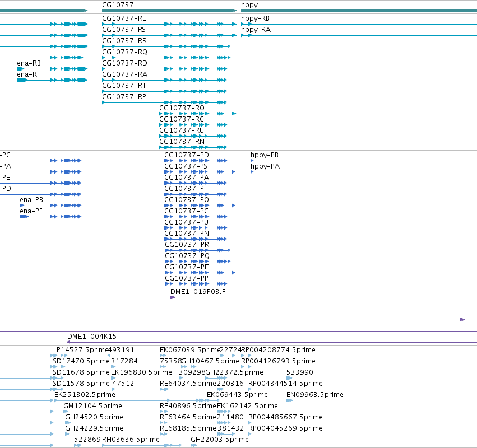The width and height of the screenshot is (477, 448).
Task: Click CG10737-RP transcript label
Action: pyautogui.click(x=124, y=97)
